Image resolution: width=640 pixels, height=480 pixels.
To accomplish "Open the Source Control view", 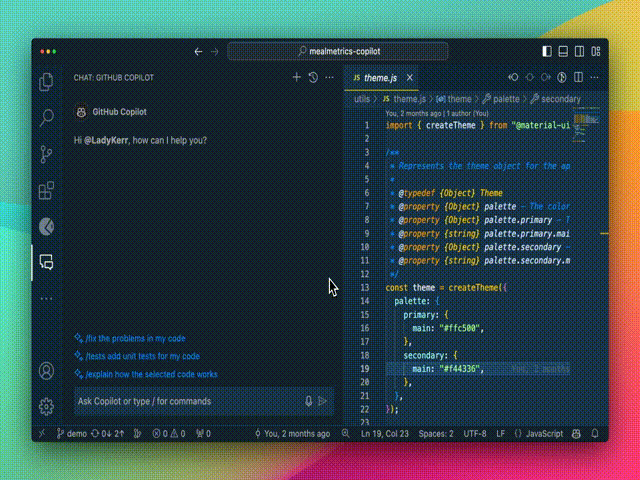I will pos(46,155).
